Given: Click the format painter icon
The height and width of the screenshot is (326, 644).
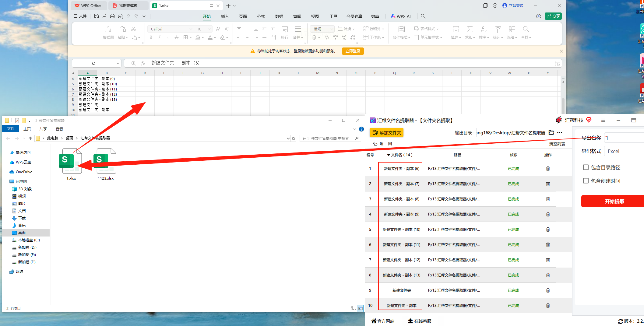Looking at the screenshot, I should pos(108,30).
